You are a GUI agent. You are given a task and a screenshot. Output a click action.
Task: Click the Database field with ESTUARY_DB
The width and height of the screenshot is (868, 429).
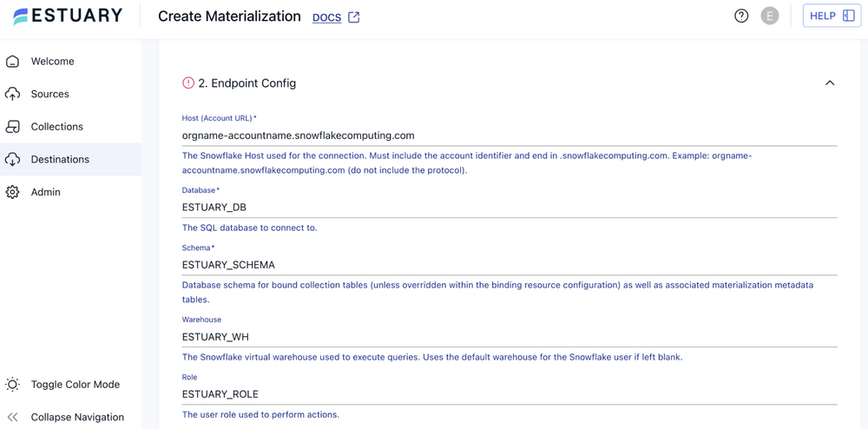[508, 208]
